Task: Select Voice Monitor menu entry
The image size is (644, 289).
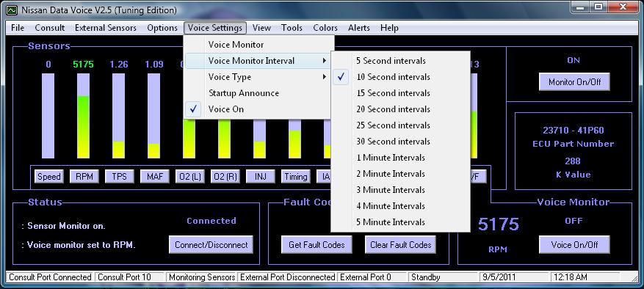Action: pos(258,45)
